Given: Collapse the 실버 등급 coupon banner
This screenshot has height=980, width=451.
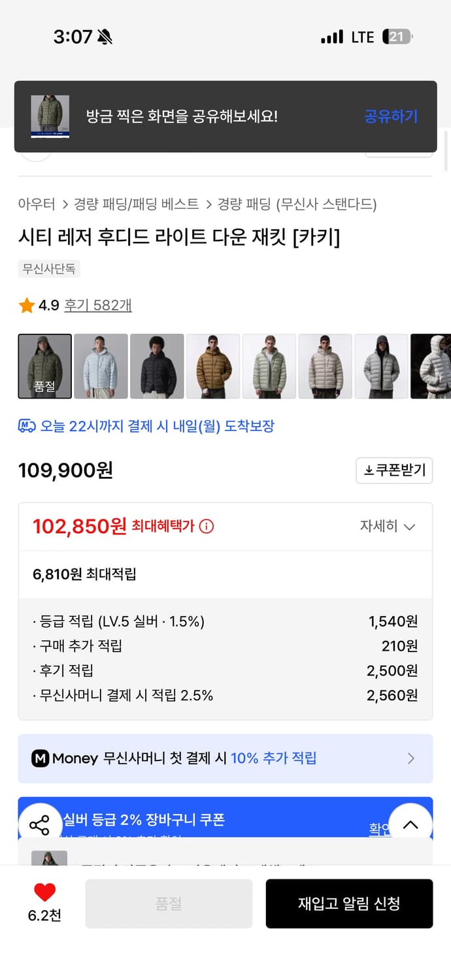Looking at the screenshot, I should point(410,825).
